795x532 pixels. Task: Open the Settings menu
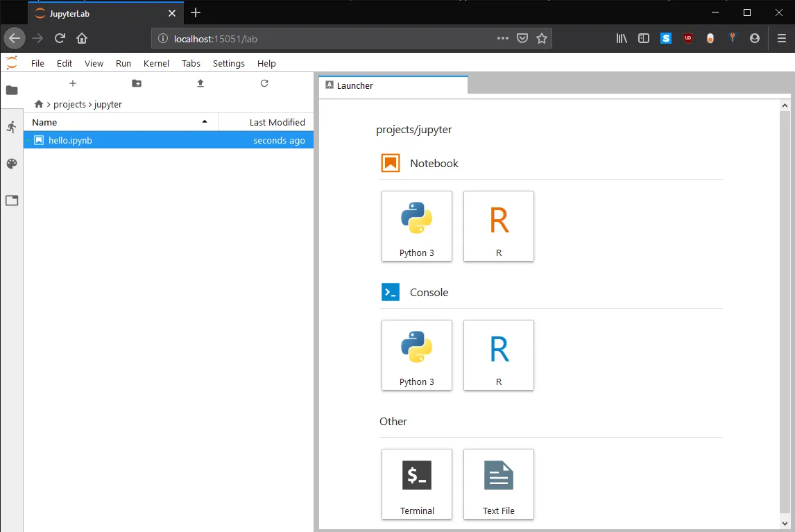point(229,63)
